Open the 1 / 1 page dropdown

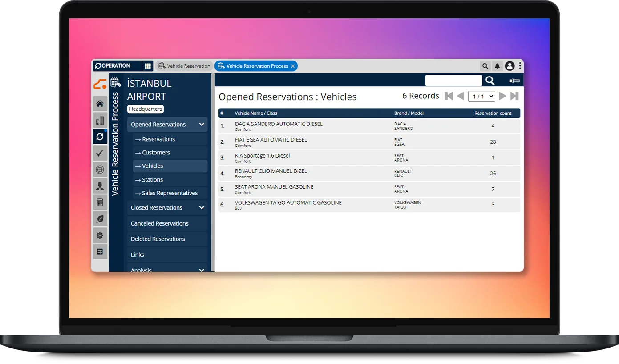[481, 97]
